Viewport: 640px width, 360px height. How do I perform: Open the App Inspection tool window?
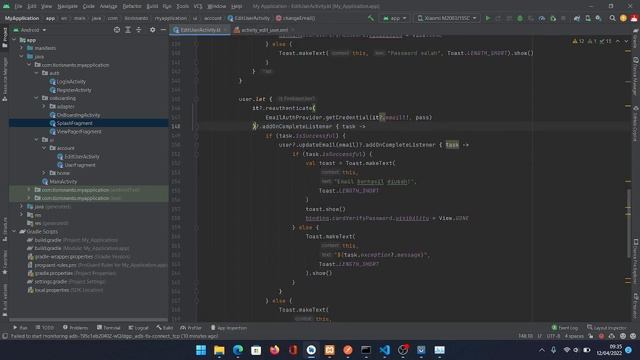229,328
